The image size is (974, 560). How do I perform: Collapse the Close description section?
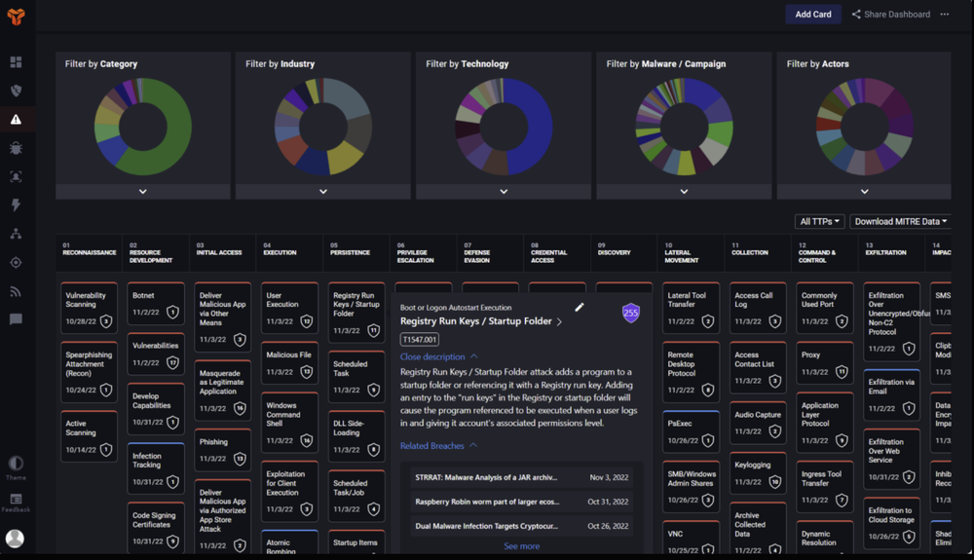tap(438, 357)
